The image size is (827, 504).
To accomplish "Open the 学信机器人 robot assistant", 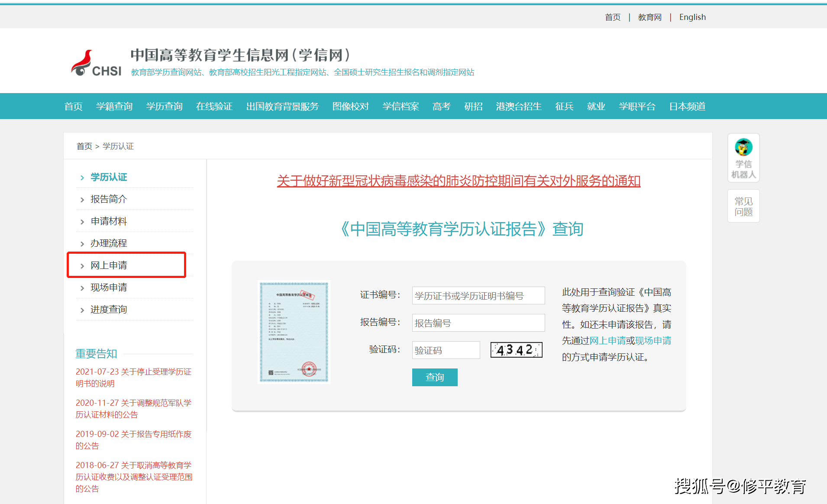I will 743,158.
